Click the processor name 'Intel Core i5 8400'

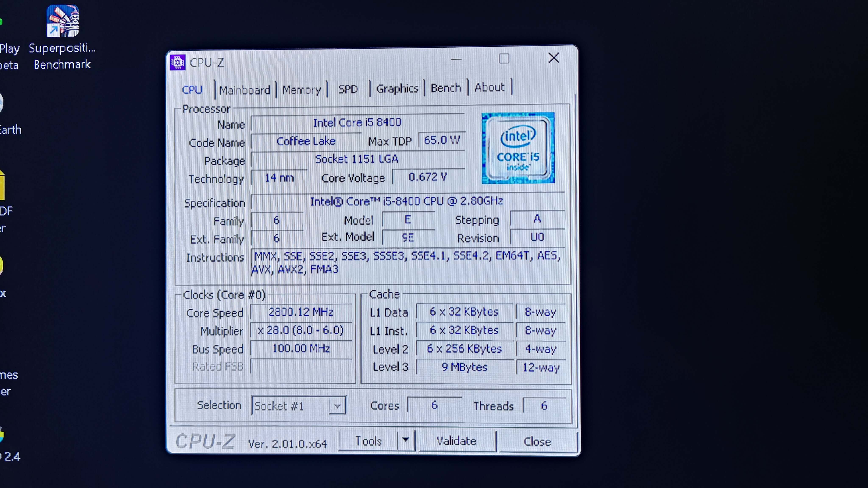pyautogui.click(x=357, y=122)
